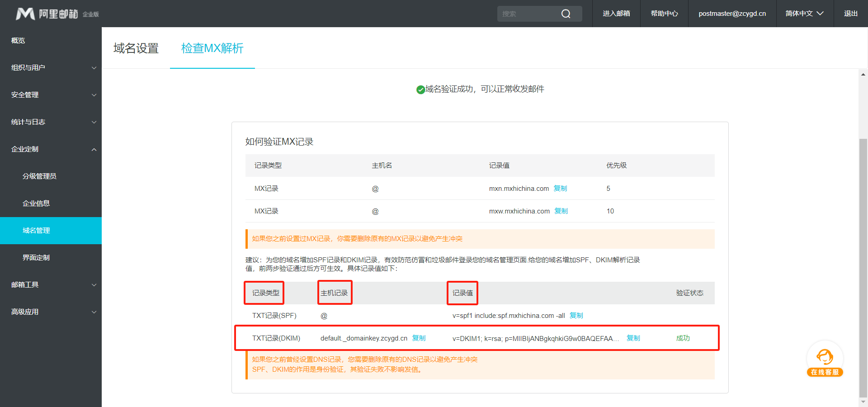This screenshot has width=868, height=407.
Task: Open 进入邮箱 in top bar
Action: point(616,14)
